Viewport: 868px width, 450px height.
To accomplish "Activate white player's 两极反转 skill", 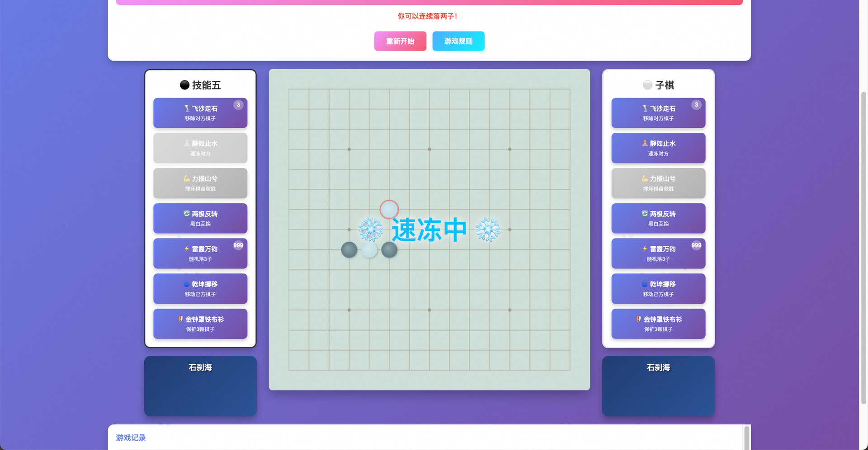I will pyautogui.click(x=658, y=218).
